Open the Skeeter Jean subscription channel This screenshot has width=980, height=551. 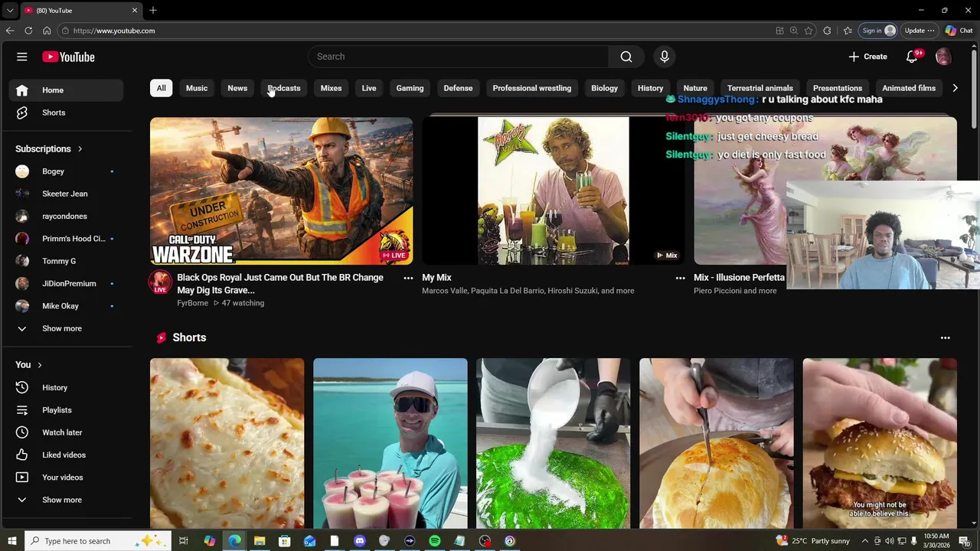(x=66, y=194)
